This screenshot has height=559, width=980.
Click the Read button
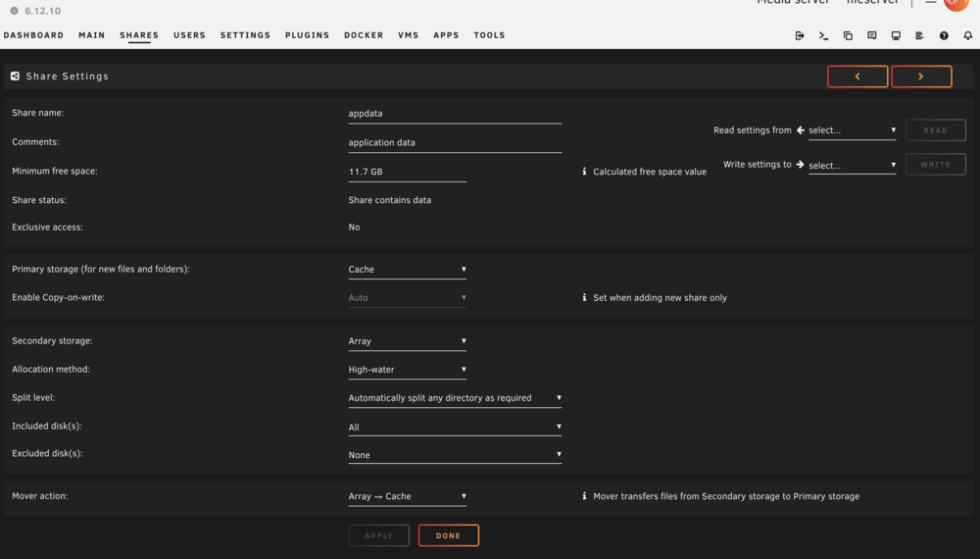tap(936, 130)
